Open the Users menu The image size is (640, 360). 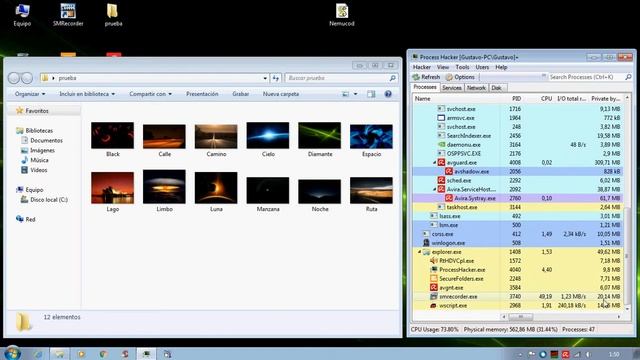tap(482, 67)
